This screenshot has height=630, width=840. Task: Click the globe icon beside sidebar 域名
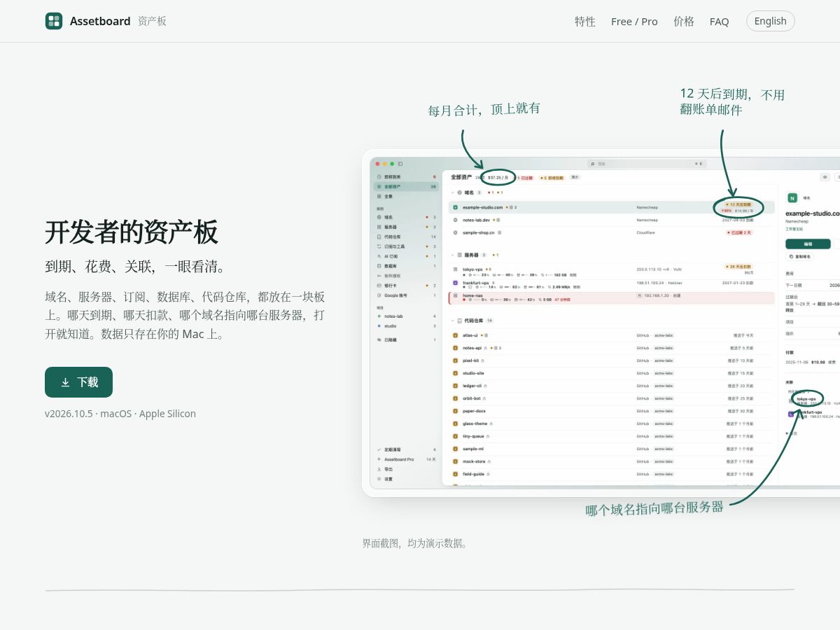tap(379, 217)
